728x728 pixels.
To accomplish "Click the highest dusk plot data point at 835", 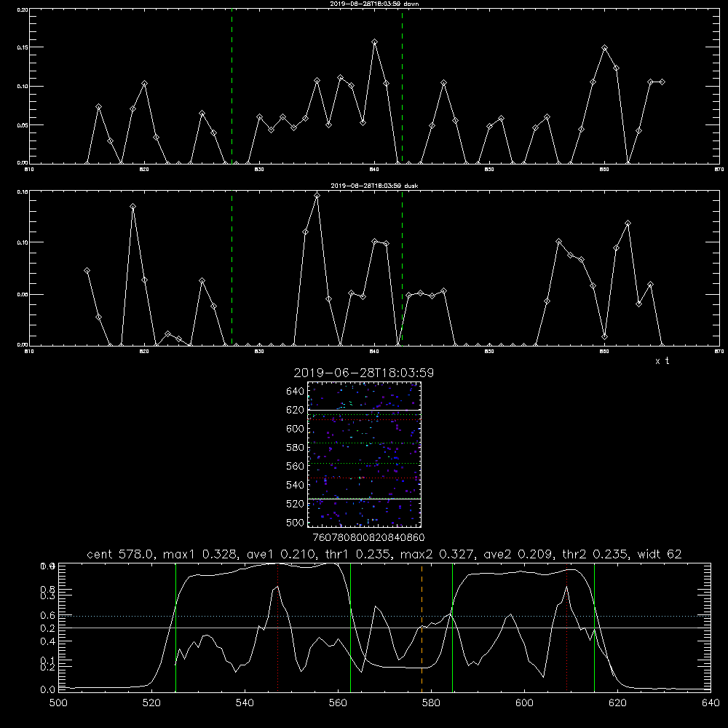I will pyautogui.click(x=317, y=195).
